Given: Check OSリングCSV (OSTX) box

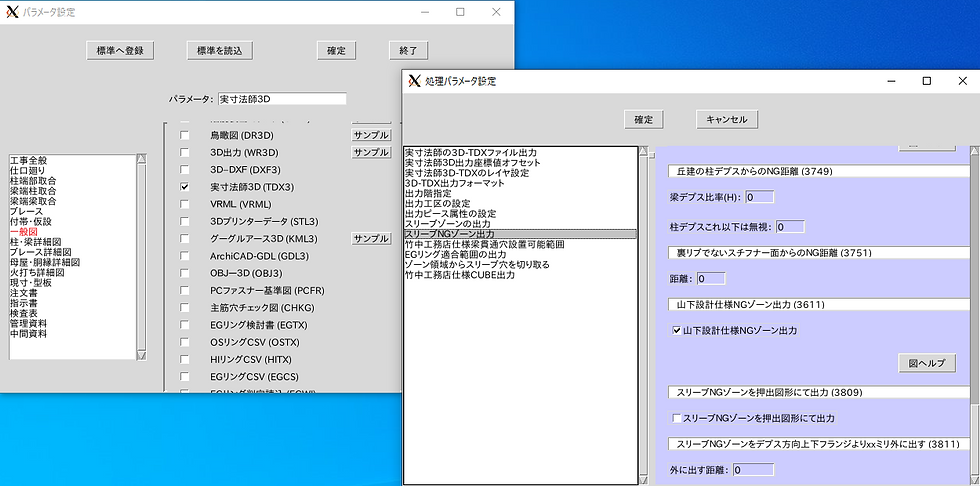Looking at the screenshot, I should point(184,342).
